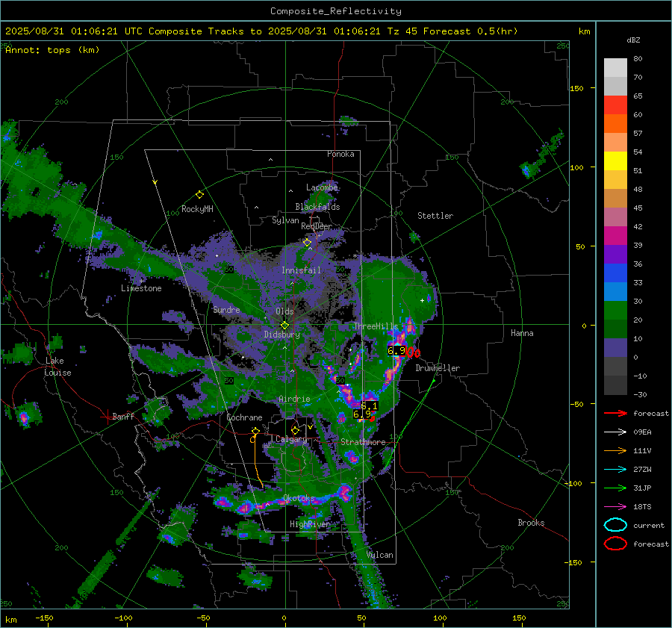672x628 pixels.
Task: Click the Stettler city label
Action: 435,216
